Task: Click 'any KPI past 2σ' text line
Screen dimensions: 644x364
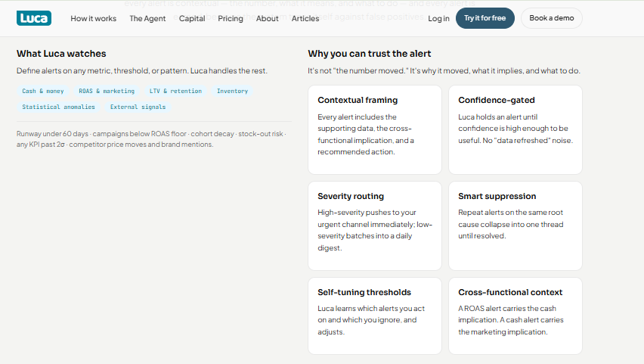Action: [115, 145]
